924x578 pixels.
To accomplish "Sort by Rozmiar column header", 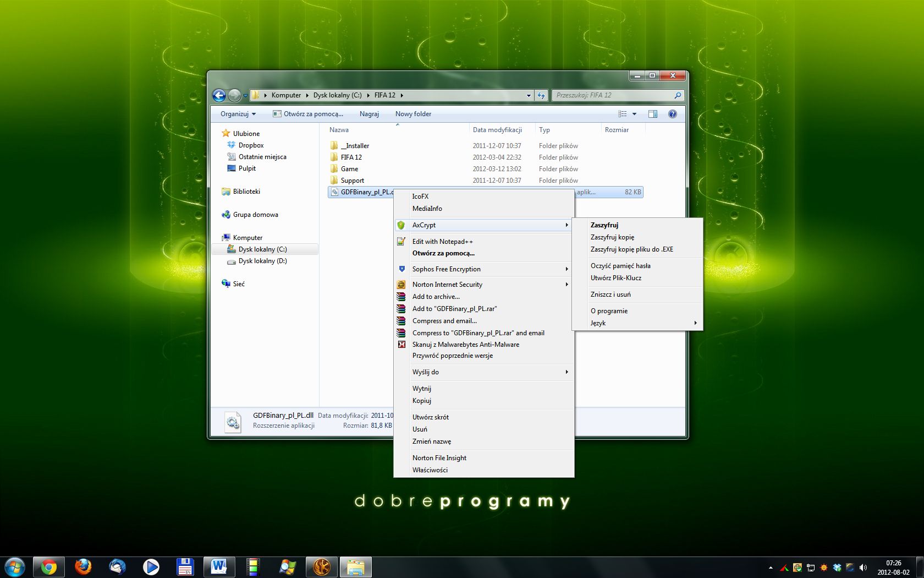I will tap(623, 130).
